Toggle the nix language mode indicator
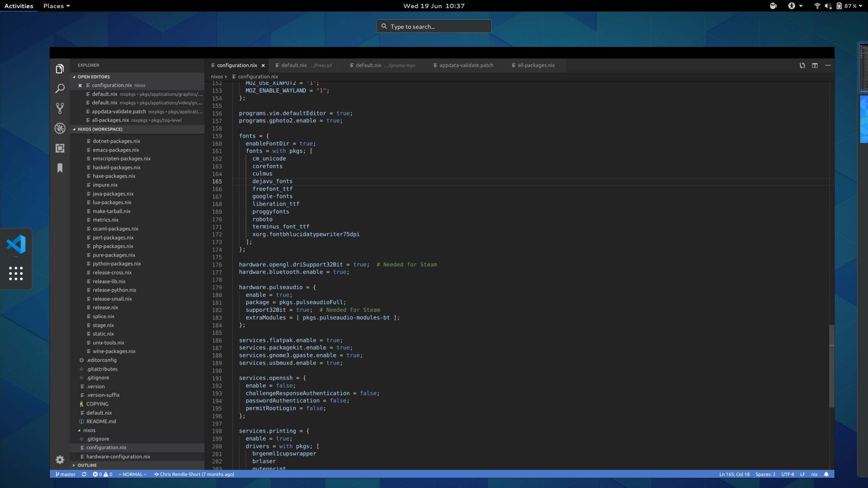868x488 pixels. pyautogui.click(x=814, y=474)
